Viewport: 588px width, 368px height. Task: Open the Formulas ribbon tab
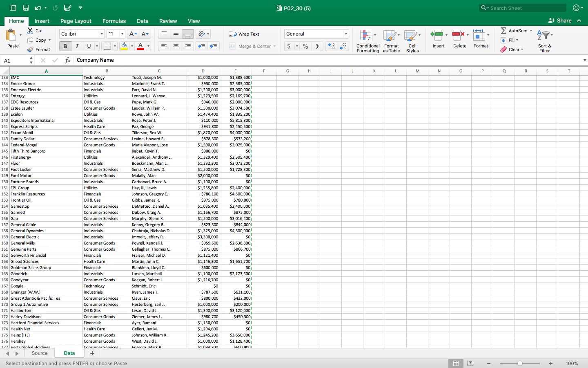pyautogui.click(x=114, y=21)
